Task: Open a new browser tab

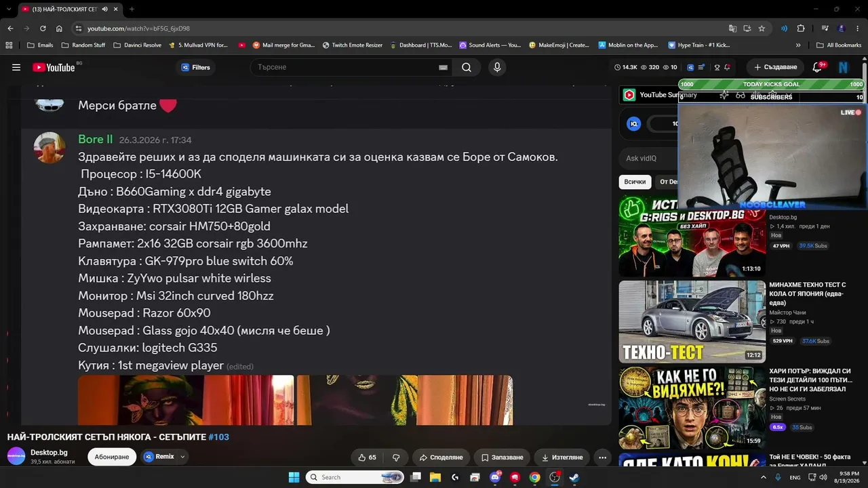Action: pyautogui.click(x=132, y=9)
